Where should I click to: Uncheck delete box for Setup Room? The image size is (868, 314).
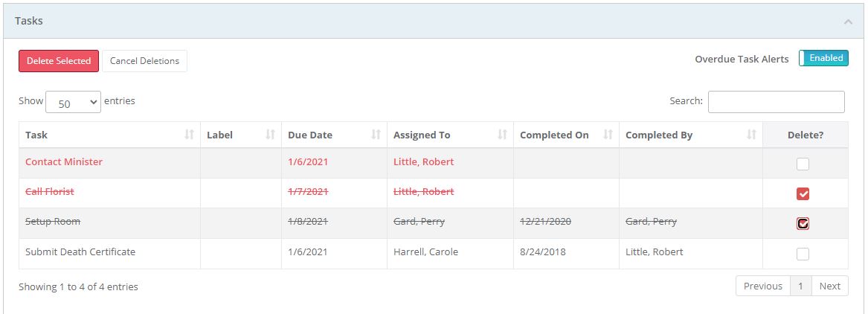click(803, 223)
